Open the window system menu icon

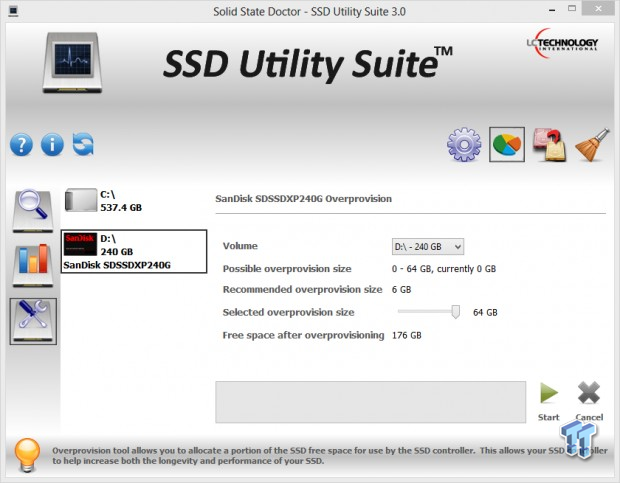[13, 11]
